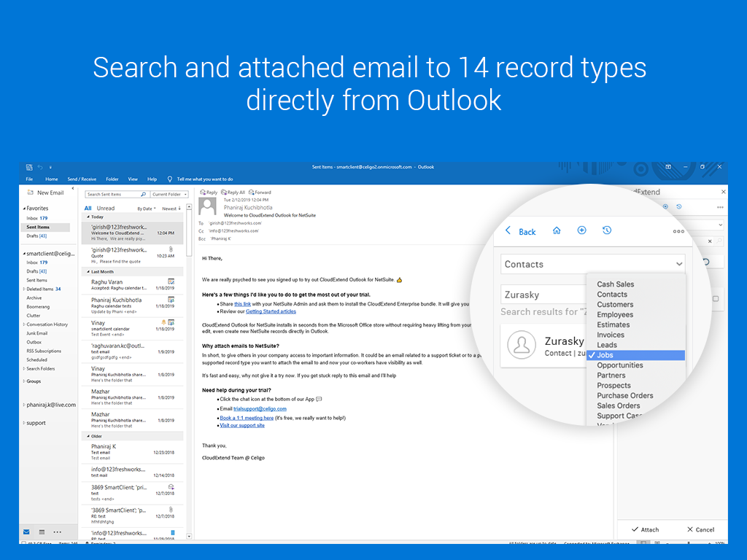Collapse the Last Month message group
The width and height of the screenshot is (747, 560).
click(x=88, y=271)
